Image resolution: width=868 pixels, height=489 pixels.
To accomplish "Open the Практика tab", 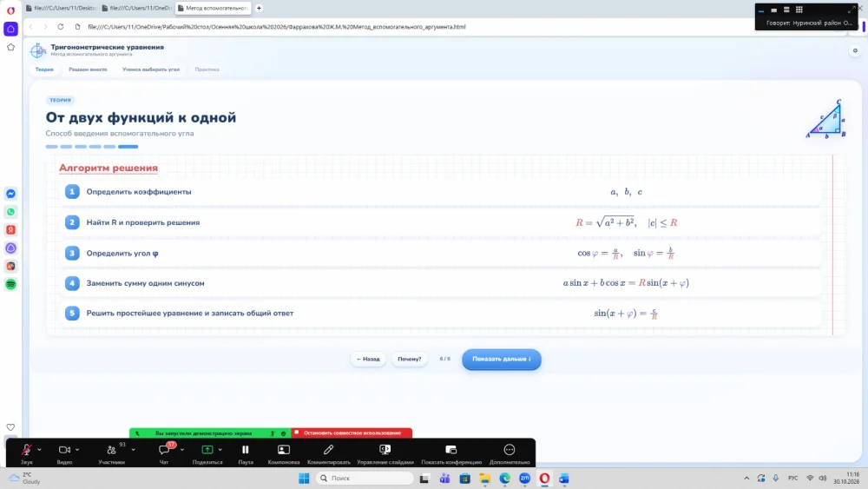I will (207, 69).
